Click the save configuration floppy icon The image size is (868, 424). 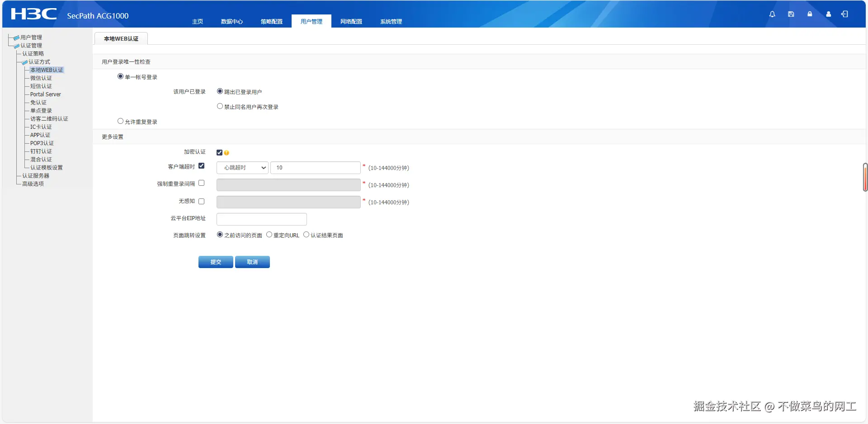[791, 14]
